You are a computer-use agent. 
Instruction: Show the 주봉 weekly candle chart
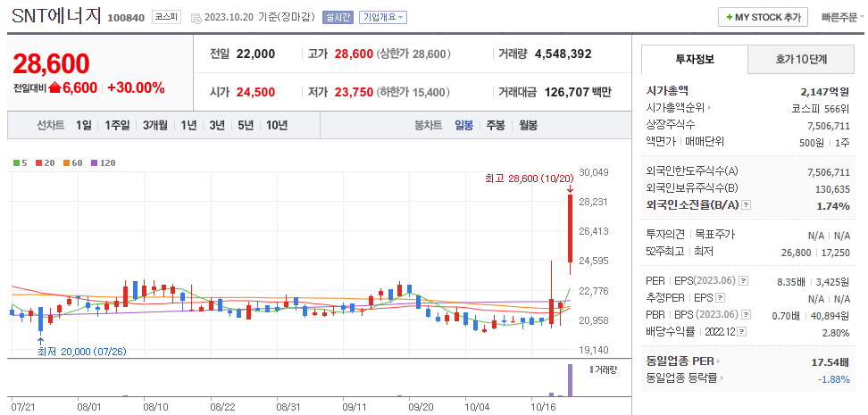(x=496, y=125)
